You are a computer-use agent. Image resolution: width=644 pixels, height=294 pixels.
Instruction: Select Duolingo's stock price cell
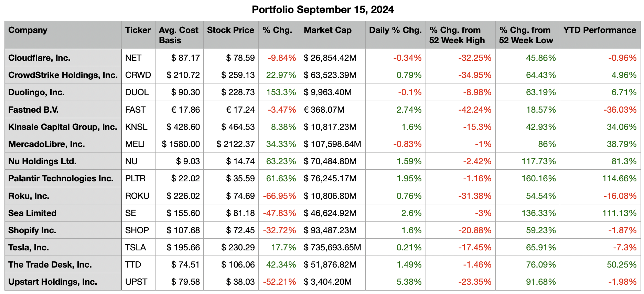(x=238, y=92)
